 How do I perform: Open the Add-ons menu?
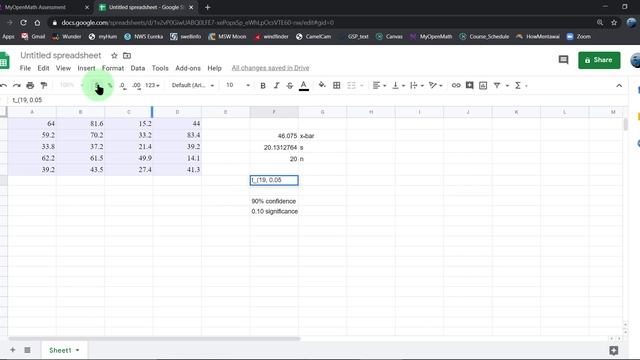188,68
